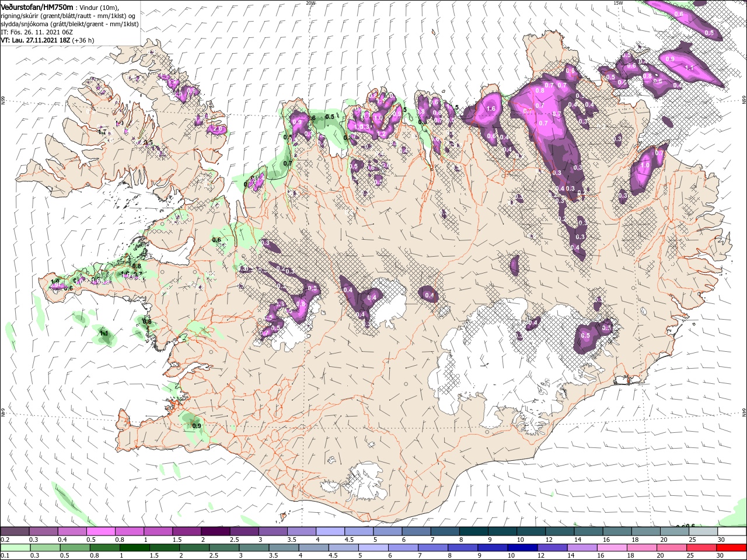Click the '0.9' value on the green rain patch
Image resolution: width=747 pixels, height=560 pixels.
click(x=197, y=426)
